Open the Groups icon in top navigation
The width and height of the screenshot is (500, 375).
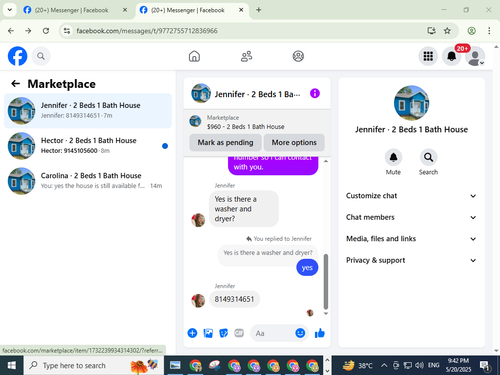point(298,56)
